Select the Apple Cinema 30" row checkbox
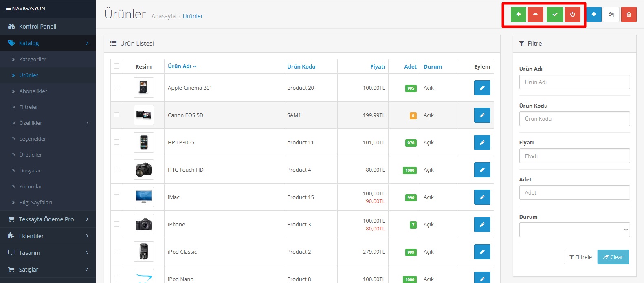Image resolution: width=644 pixels, height=283 pixels. coord(117,88)
